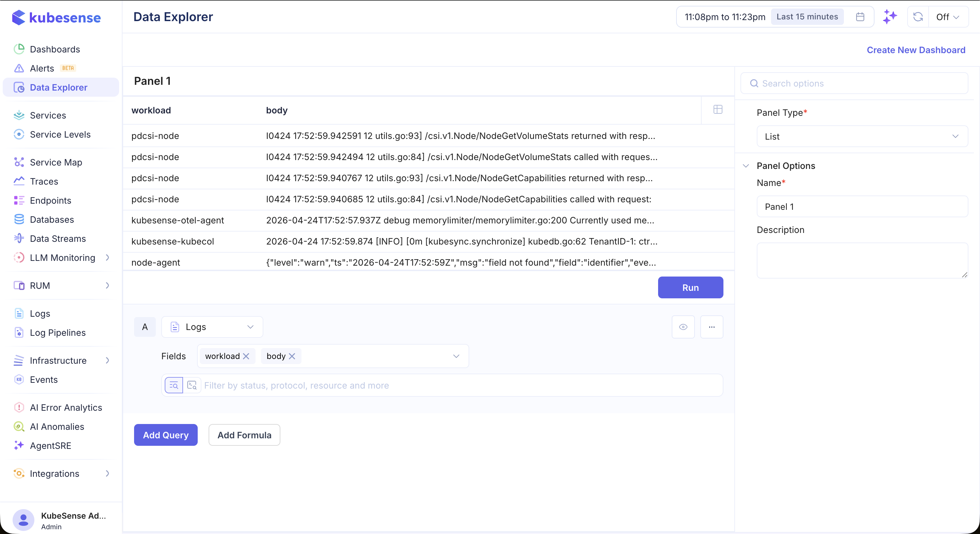
Task: Click the Log Pipelines icon
Action: 19,332
